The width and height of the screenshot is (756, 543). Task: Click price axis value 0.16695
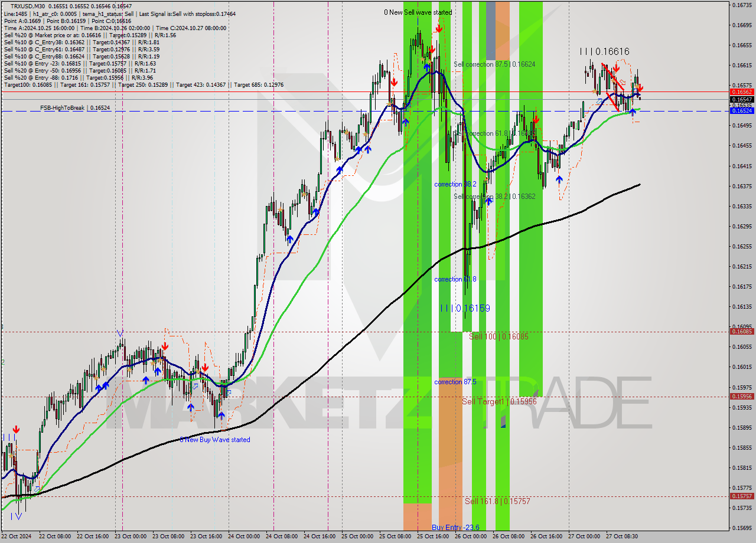tap(742, 25)
